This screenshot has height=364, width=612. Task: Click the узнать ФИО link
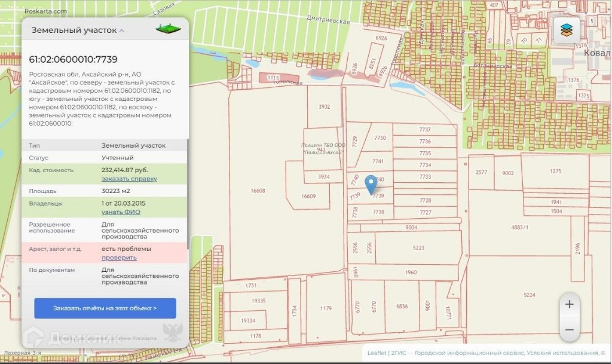[x=121, y=212]
